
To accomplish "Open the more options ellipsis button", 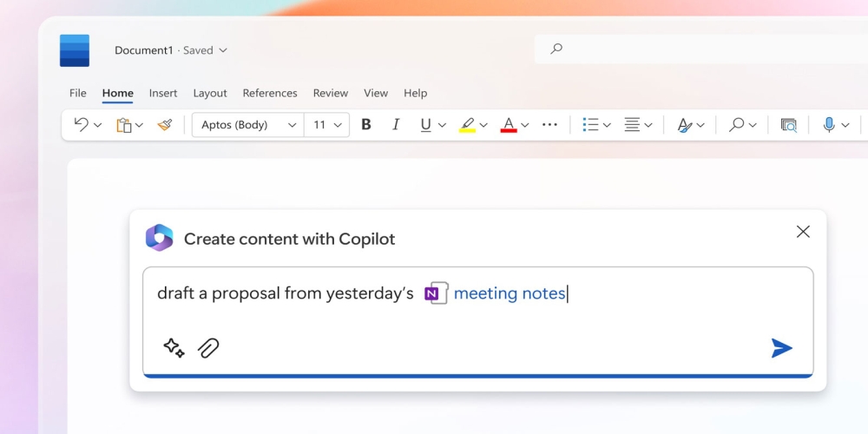I will pos(549,125).
